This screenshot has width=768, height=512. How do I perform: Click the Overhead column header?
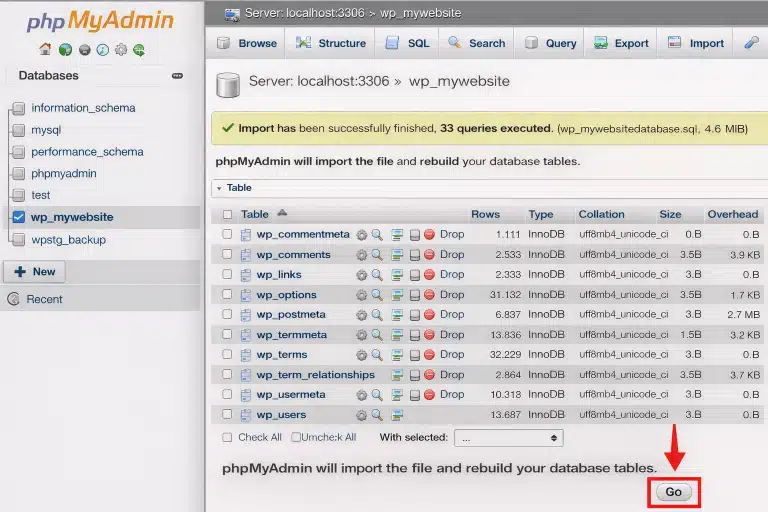pyautogui.click(x=733, y=214)
